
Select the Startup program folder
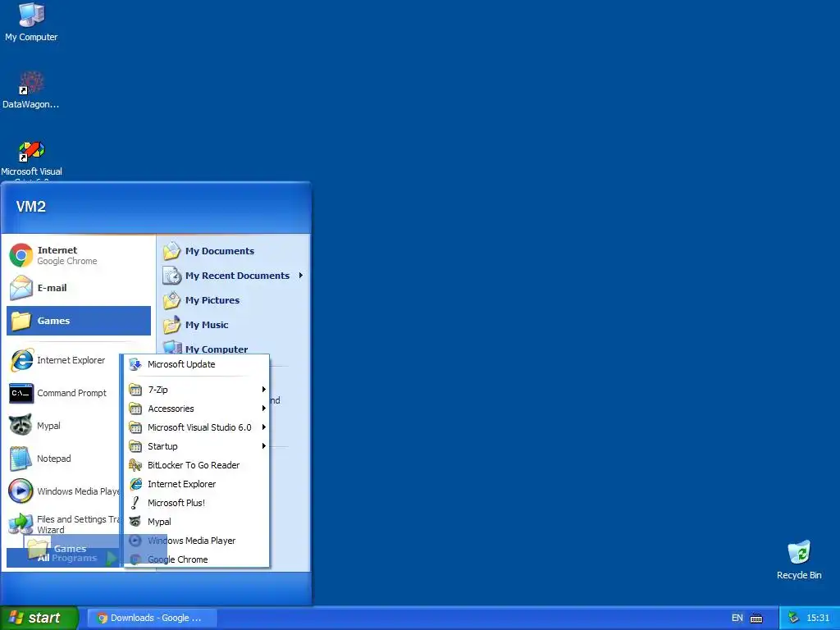197,445
